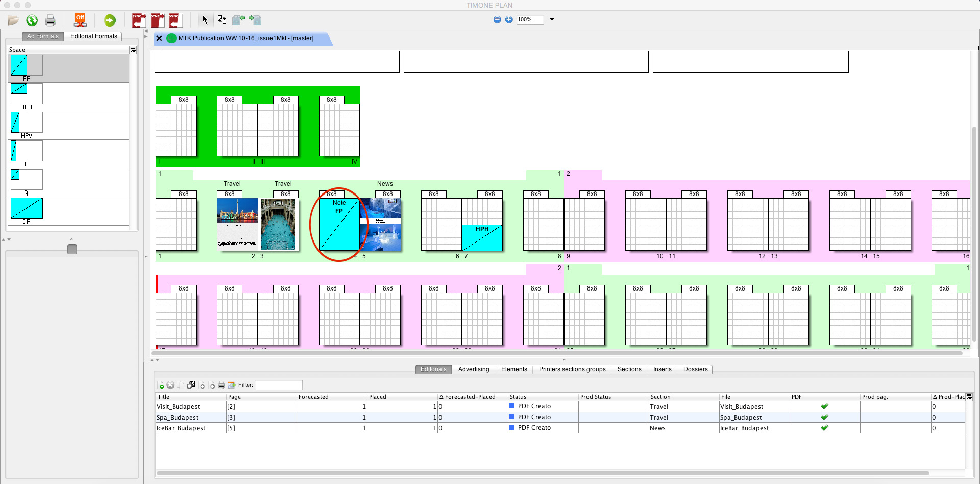Select the HPV format in the Space list
Viewport: 980px width, 484px height.
tap(68, 125)
